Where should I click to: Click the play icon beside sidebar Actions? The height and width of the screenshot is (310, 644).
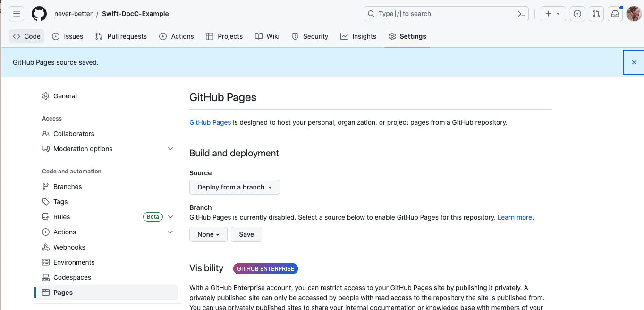(46, 232)
